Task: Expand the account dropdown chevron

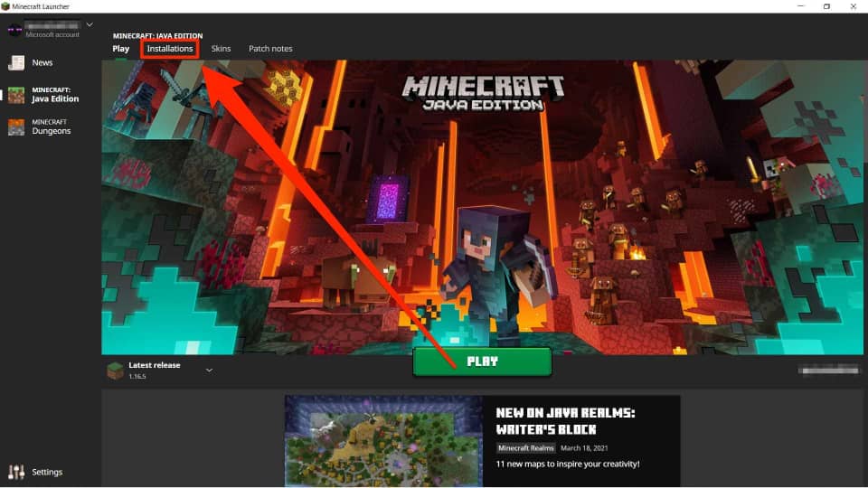Action: coord(90,25)
